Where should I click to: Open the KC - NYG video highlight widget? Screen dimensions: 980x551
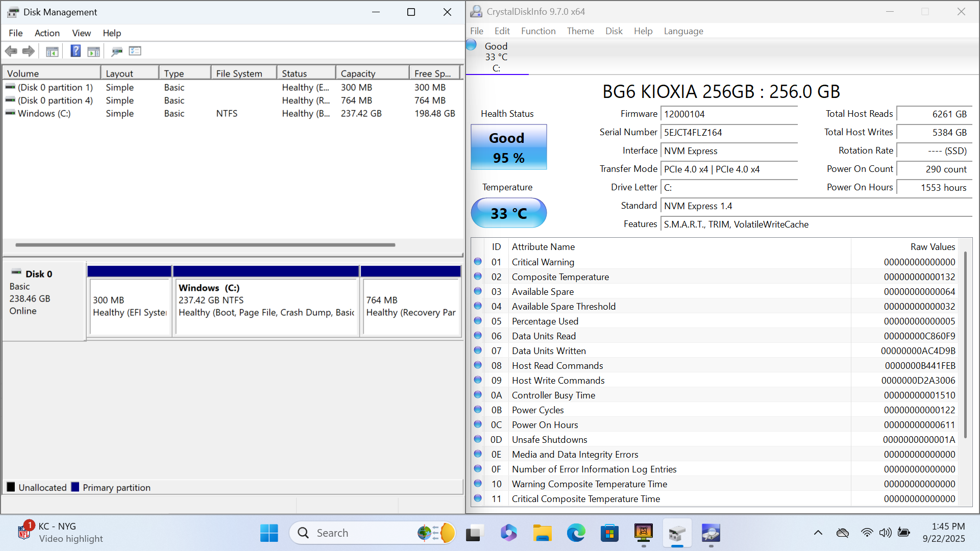(60, 533)
